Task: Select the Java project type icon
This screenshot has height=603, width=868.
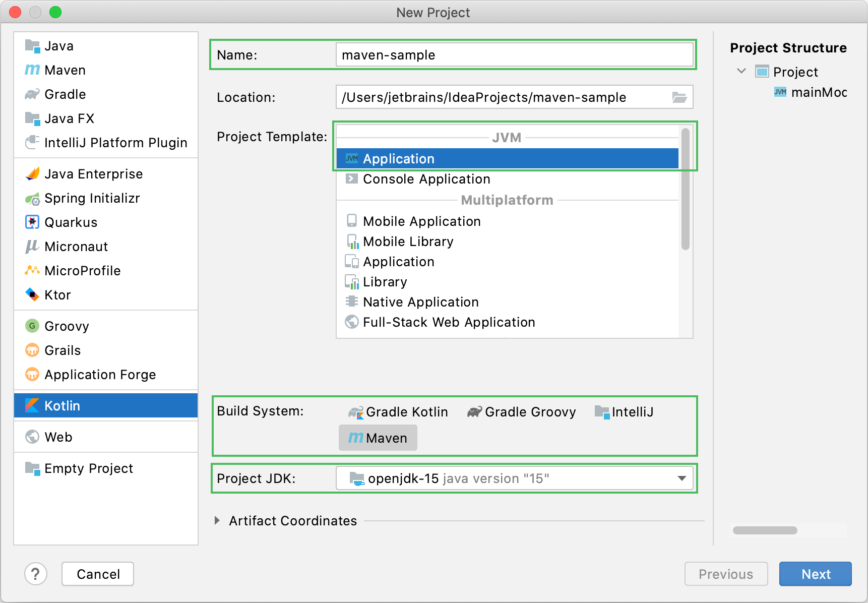Action: coord(32,46)
